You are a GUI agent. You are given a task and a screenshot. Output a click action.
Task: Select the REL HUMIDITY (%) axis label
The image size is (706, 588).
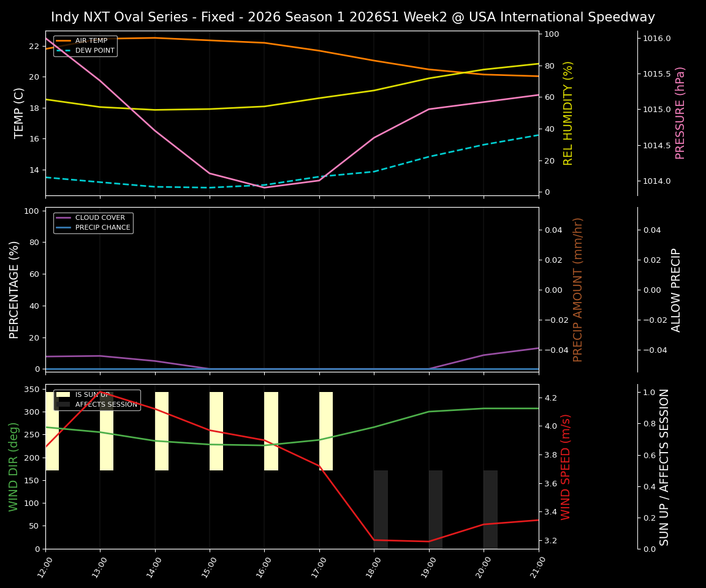[566, 112]
